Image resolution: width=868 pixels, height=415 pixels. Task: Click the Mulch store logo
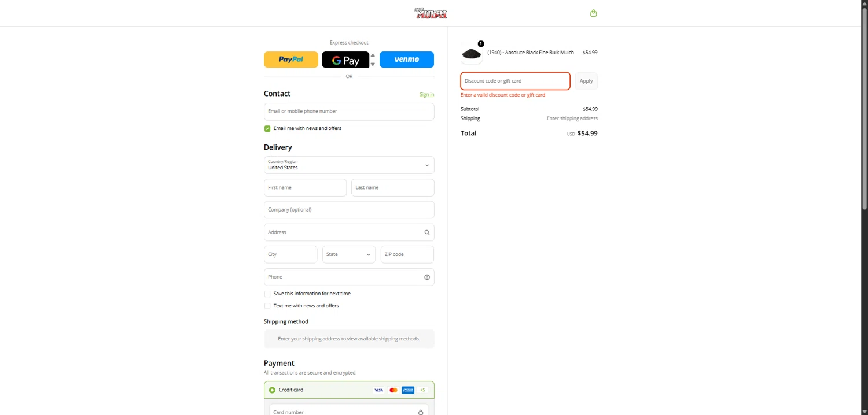(x=431, y=13)
